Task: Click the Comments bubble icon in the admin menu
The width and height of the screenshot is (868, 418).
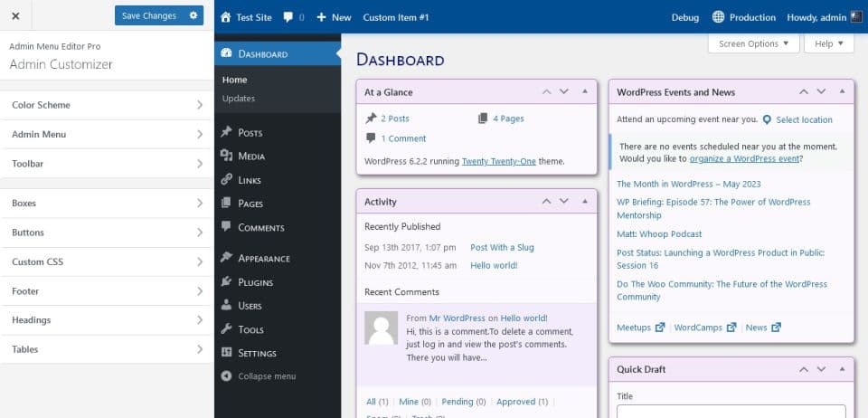Action: (x=226, y=226)
